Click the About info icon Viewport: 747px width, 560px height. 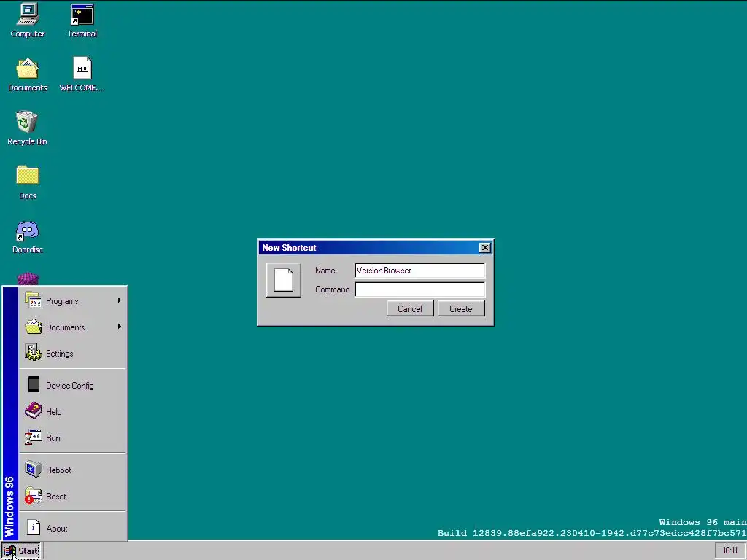(x=34, y=528)
